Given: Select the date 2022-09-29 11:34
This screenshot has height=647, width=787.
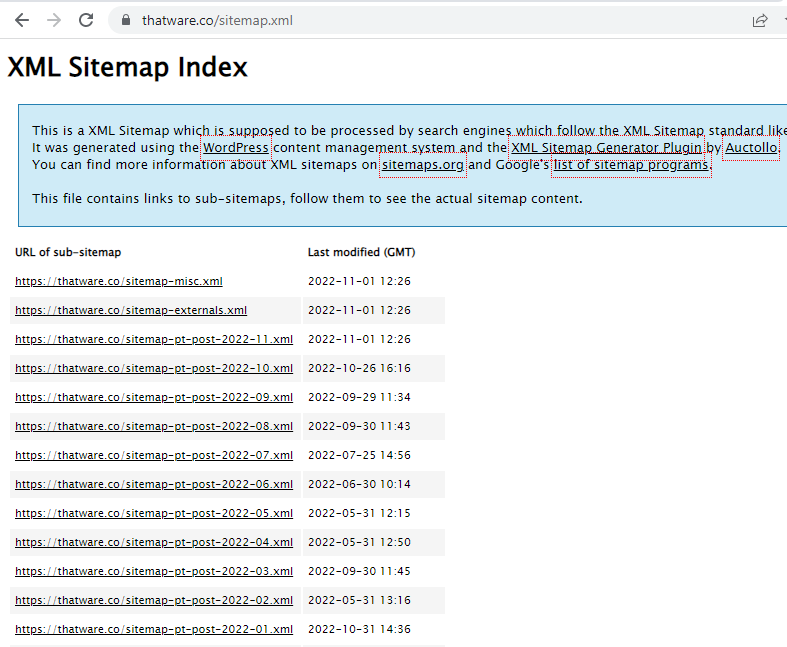Looking at the screenshot, I should [x=359, y=397].
